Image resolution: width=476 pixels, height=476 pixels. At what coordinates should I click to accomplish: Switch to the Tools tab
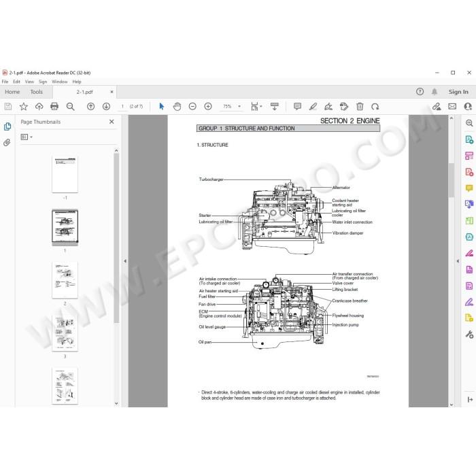[x=37, y=92]
